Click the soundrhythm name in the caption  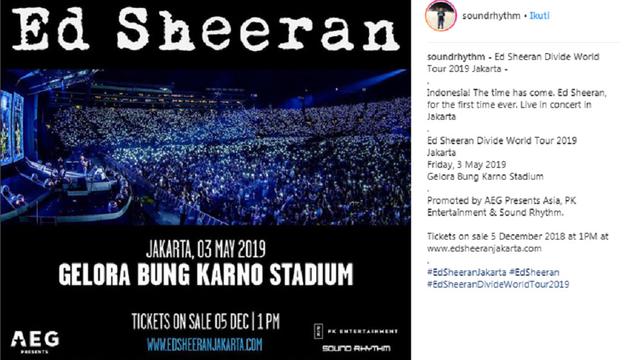(456, 57)
